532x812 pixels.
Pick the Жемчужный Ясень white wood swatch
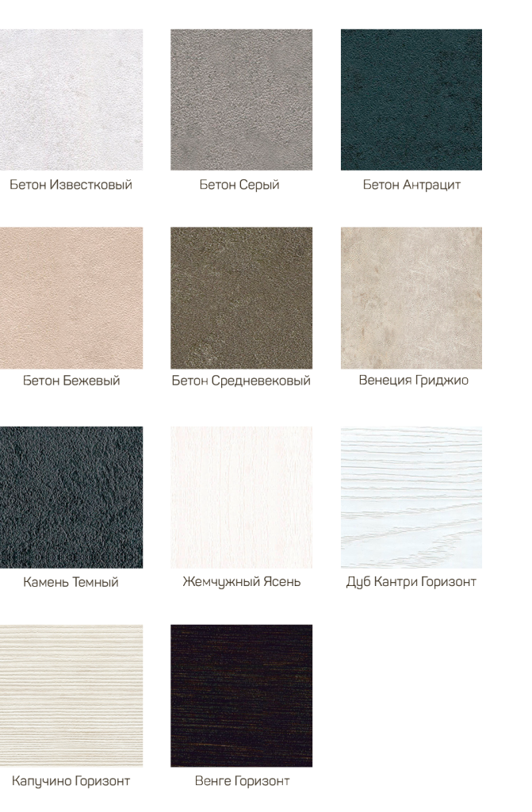[241, 496]
